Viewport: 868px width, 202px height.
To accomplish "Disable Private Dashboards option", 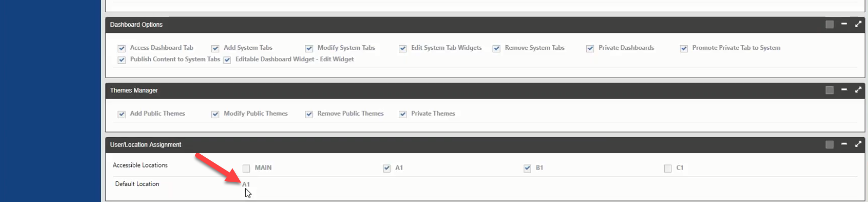I will pyautogui.click(x=590, y=48).
